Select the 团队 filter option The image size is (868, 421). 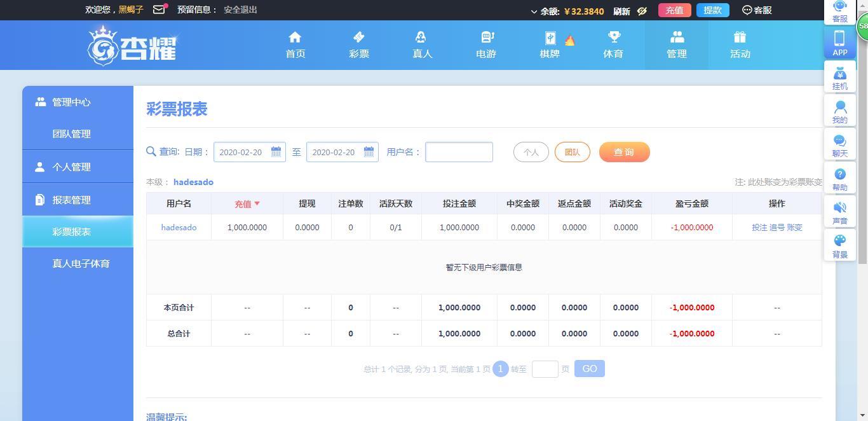point(572,152)
